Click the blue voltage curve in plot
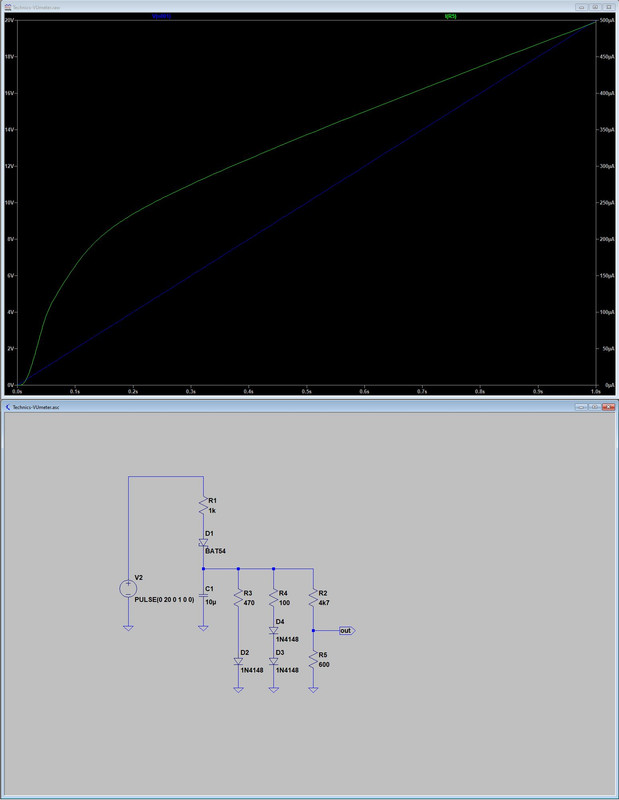The width and height of the screenshot is (619, 800). click(307, 204)
